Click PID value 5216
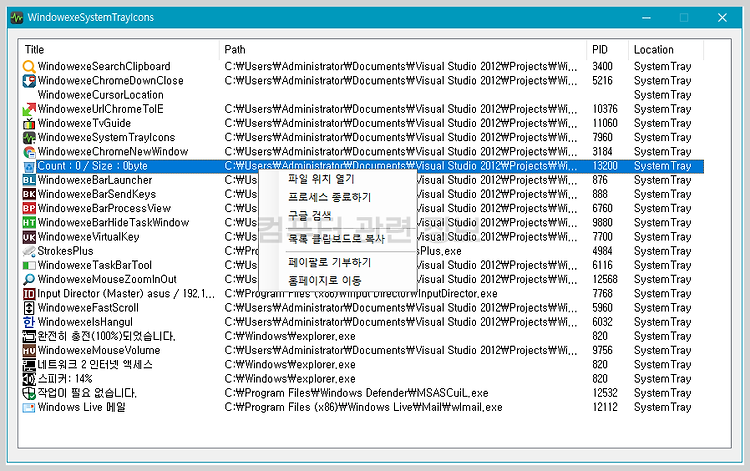Viewport: 750px width, 471px height. 602,81
